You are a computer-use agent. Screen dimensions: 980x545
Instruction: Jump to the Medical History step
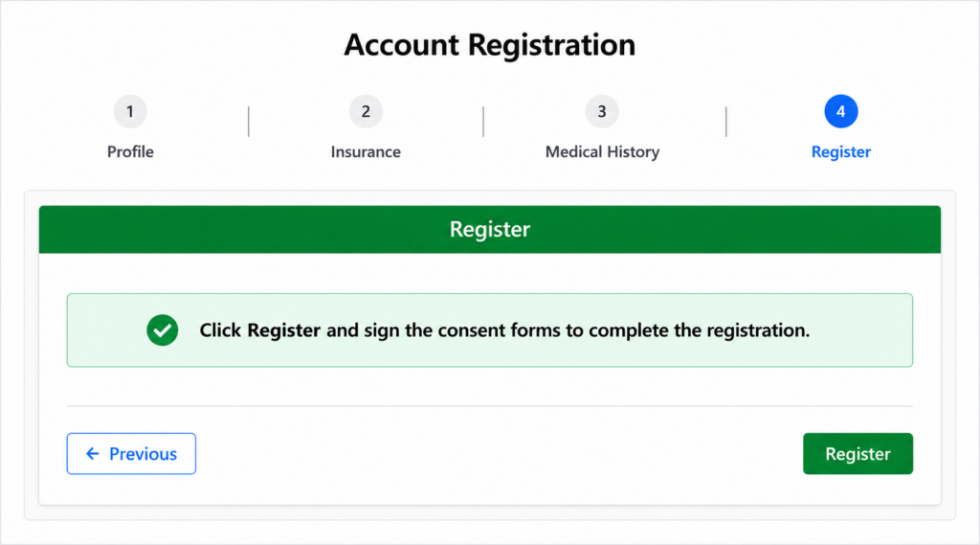(602, 151)
